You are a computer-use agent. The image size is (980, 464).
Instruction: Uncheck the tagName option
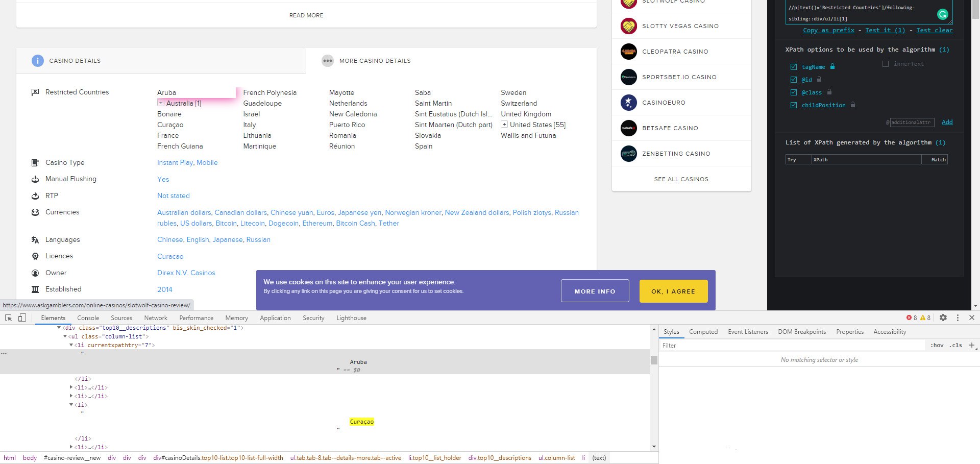tap(794, 67)
